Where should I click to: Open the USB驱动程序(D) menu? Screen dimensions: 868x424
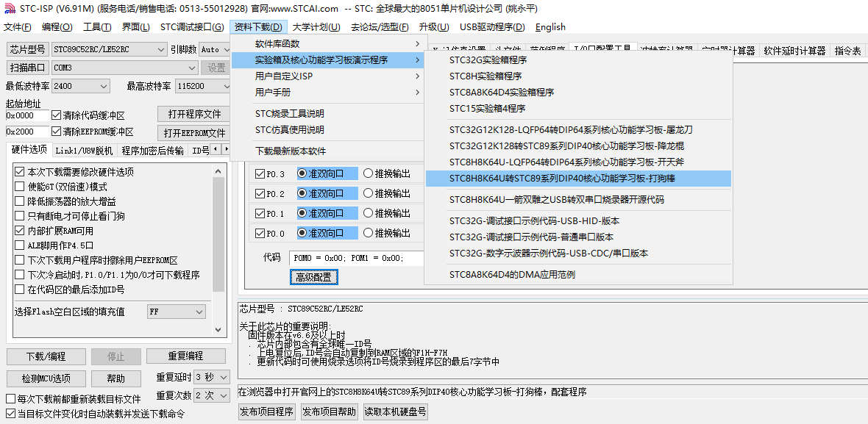pos(492,26)
